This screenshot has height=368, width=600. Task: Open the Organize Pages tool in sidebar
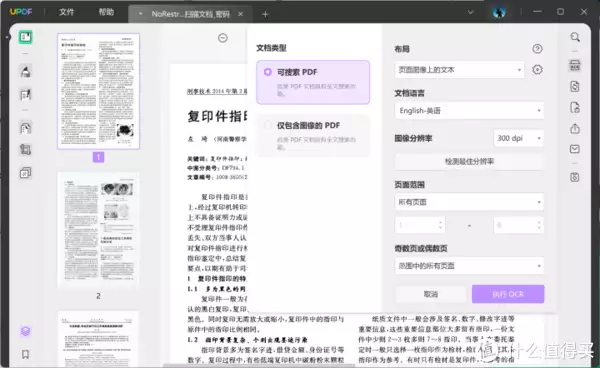[26, 128]
